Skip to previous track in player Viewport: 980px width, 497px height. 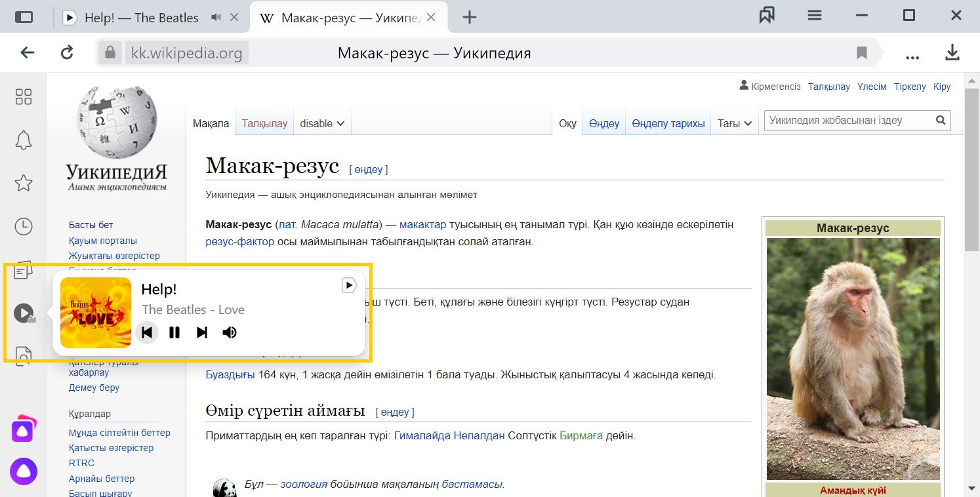pos(147,332)
